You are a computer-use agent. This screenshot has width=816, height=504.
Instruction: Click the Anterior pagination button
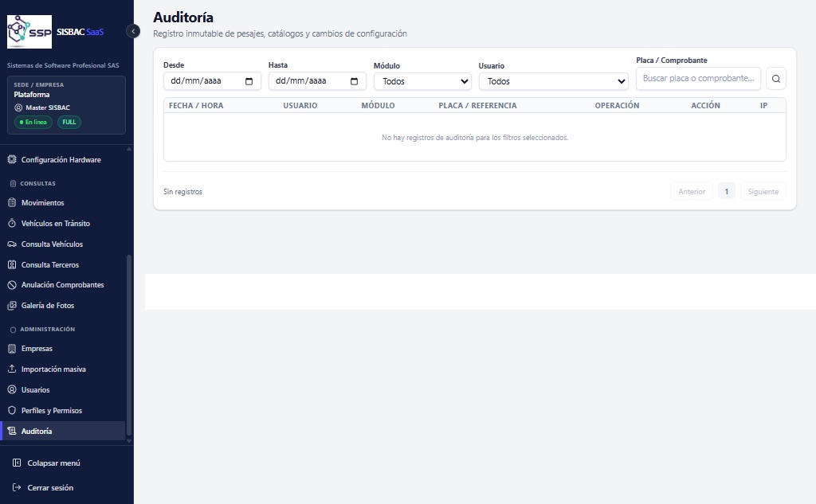click(692, 191)
